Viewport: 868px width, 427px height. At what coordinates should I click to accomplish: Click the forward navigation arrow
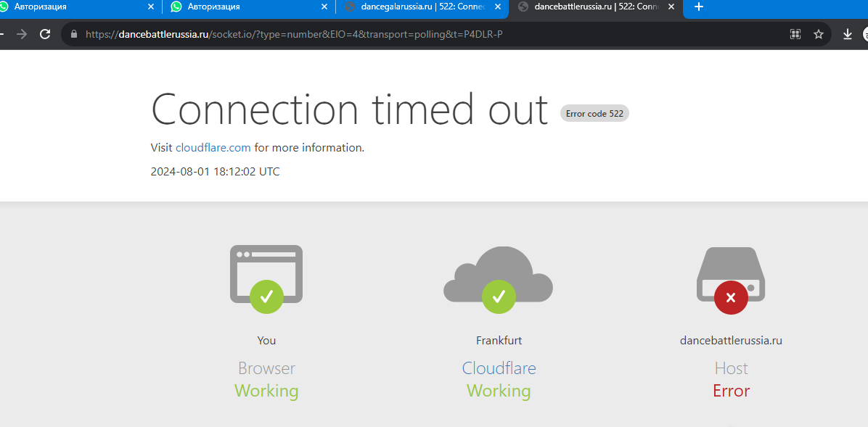(x=22, y=34)
